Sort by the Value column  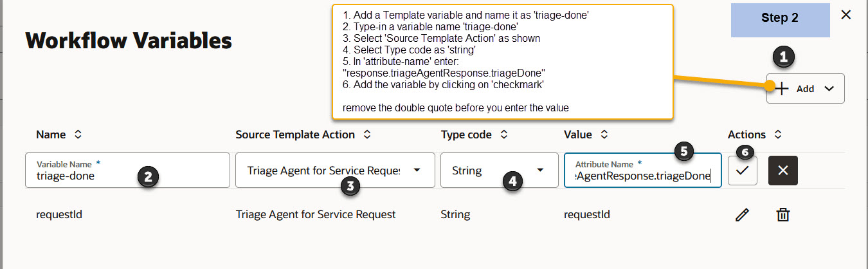pyautogui.click(x=604, y=134)
